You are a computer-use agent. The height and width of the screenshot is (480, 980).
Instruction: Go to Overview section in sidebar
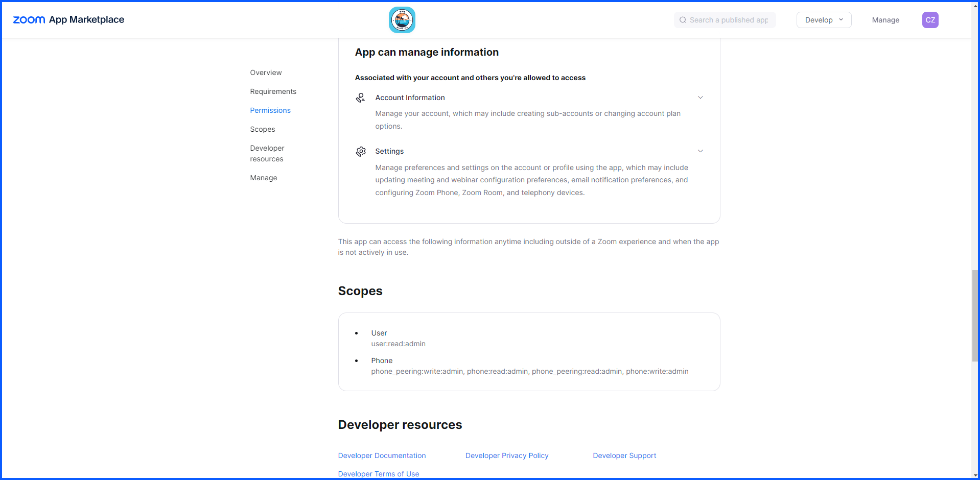266,73
